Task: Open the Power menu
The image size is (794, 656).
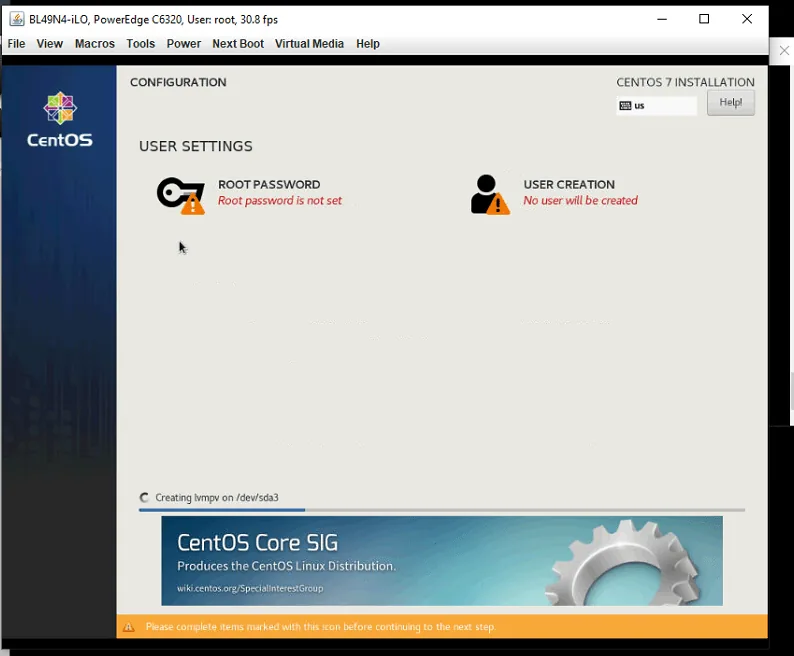Action: tap(184, 44)
